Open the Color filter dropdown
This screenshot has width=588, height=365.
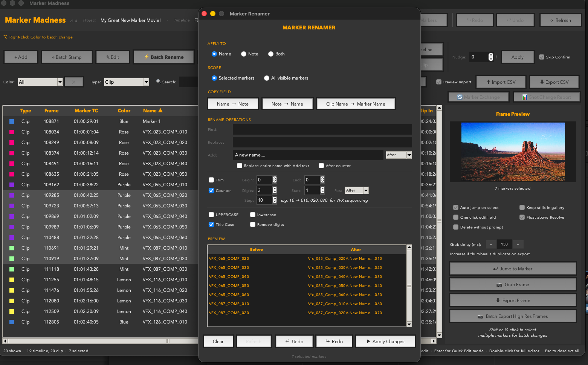point(40,82)
